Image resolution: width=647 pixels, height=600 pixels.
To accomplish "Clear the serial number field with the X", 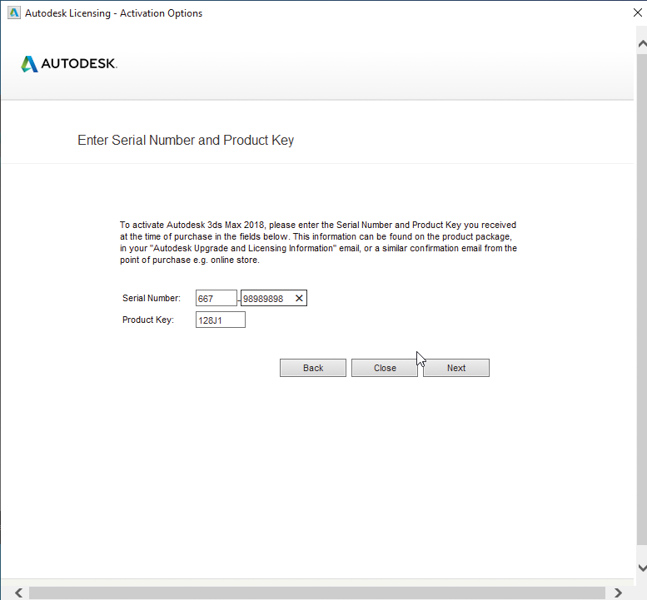I will tap(299, 298).
